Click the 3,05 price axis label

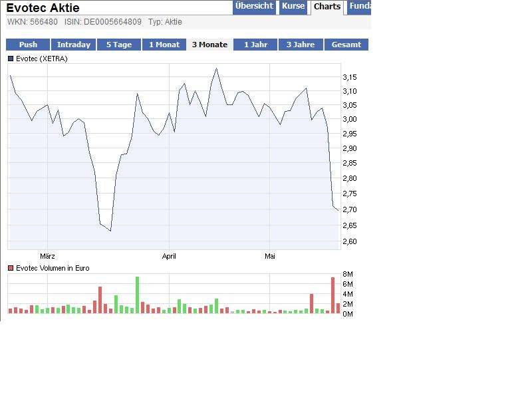point(350,105)
